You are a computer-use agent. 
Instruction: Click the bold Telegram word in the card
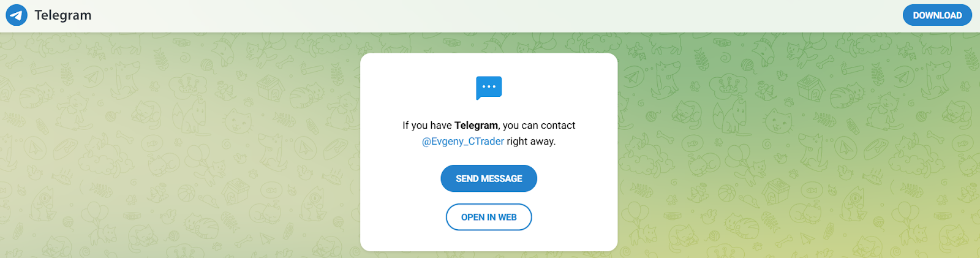coord(476,125)
